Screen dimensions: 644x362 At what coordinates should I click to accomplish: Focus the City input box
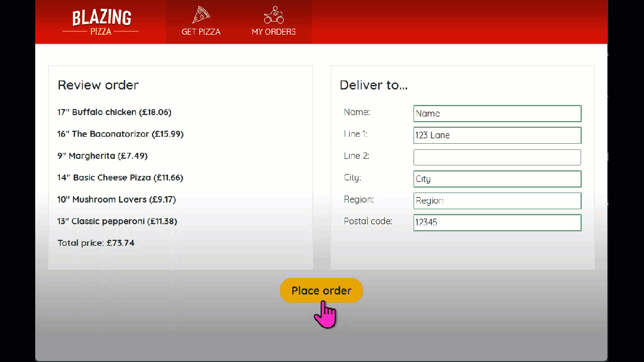pos(497,178)
